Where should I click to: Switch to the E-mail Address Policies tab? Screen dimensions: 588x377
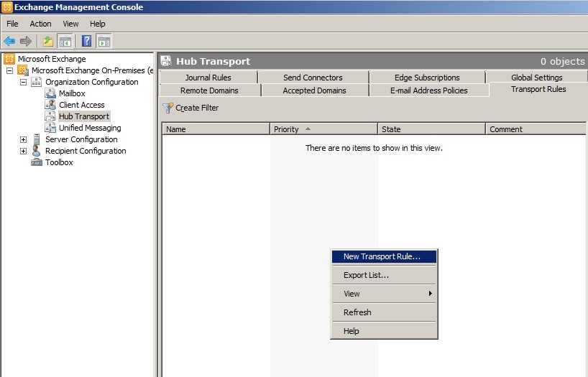pyautogui.click(x=429, y=90)
